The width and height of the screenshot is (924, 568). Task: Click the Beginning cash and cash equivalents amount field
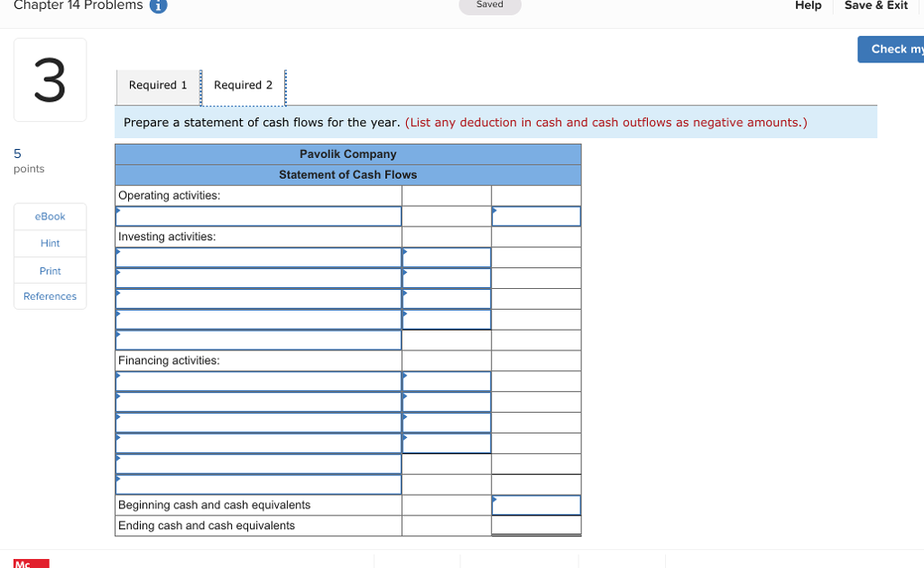point(536,505)
